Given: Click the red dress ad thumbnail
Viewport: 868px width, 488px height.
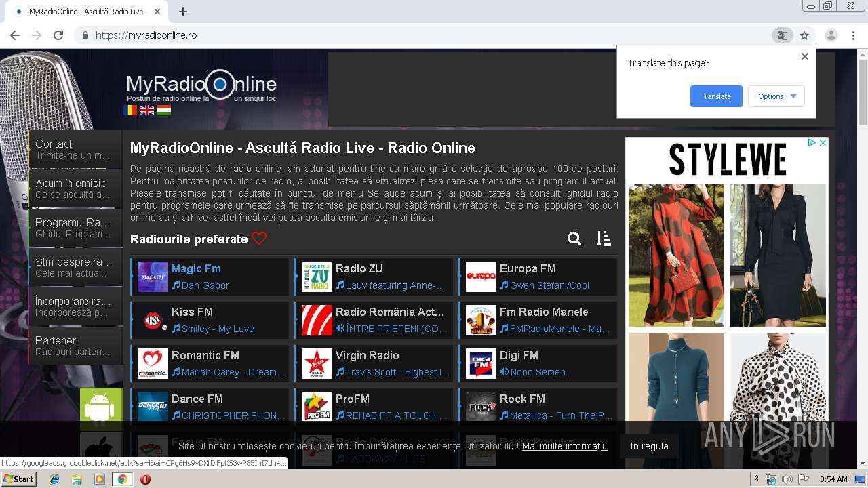Looking at the screenshot, I should tap(676, 255).
